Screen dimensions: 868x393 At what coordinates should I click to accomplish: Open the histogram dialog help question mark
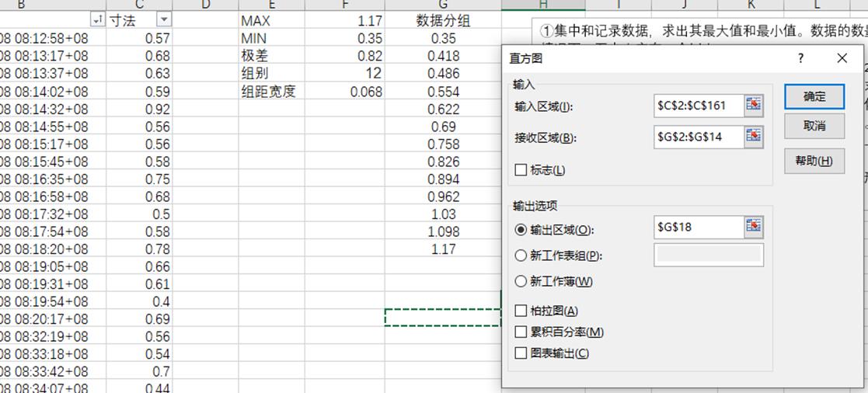coord(800,58)
